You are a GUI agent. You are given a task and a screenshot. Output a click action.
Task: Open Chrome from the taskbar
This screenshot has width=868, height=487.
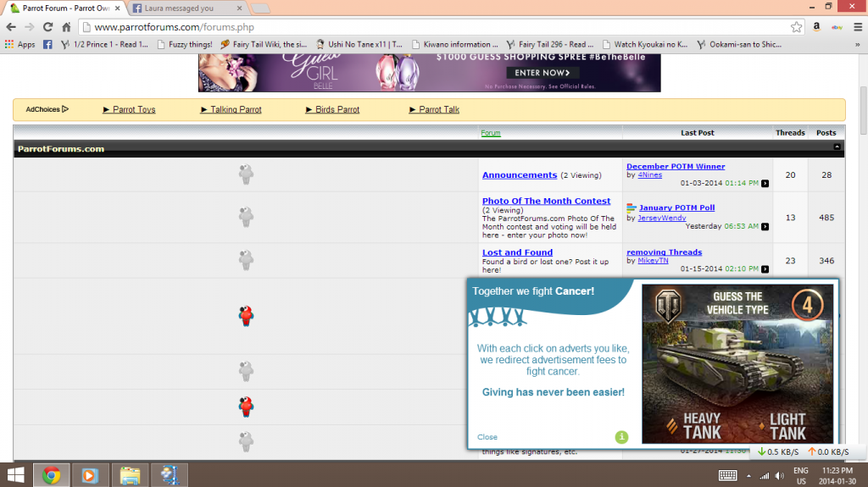pyautogui.click(x=52, y=475)
